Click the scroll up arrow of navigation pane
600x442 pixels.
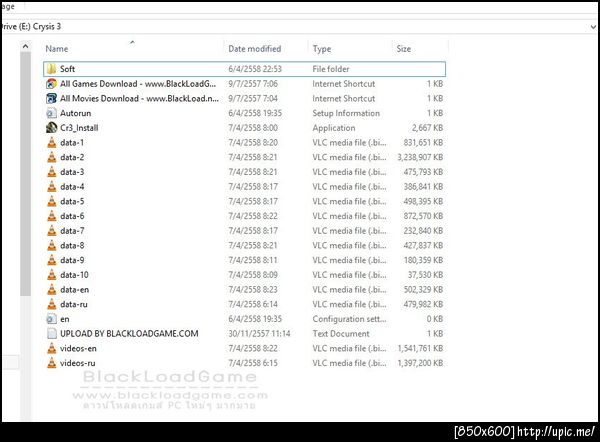click(25, 47)
